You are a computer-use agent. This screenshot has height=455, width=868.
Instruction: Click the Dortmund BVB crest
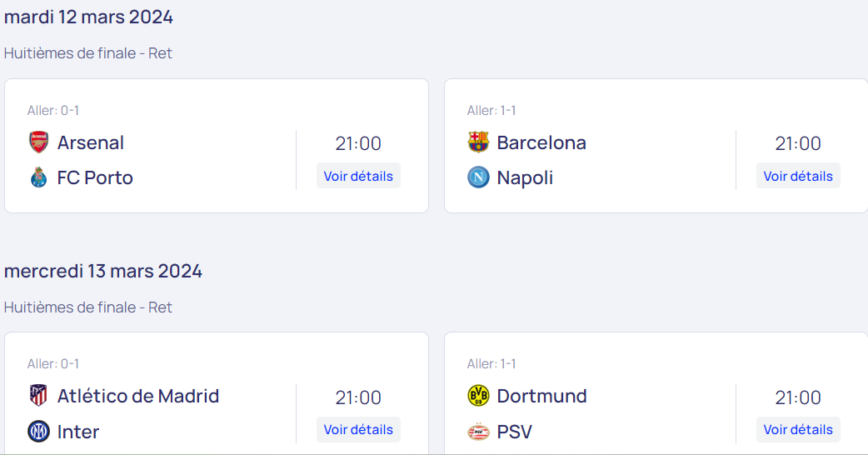(478, 396)
